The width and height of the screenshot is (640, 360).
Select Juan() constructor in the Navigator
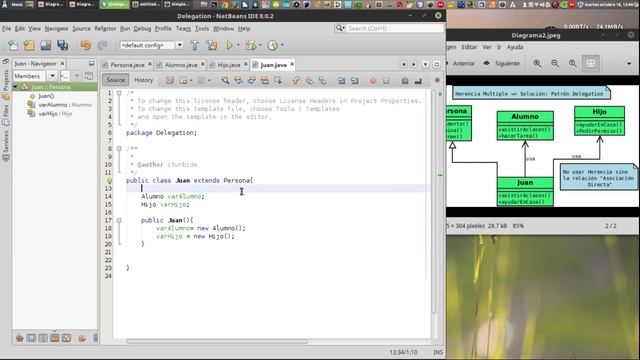[42, 96]
